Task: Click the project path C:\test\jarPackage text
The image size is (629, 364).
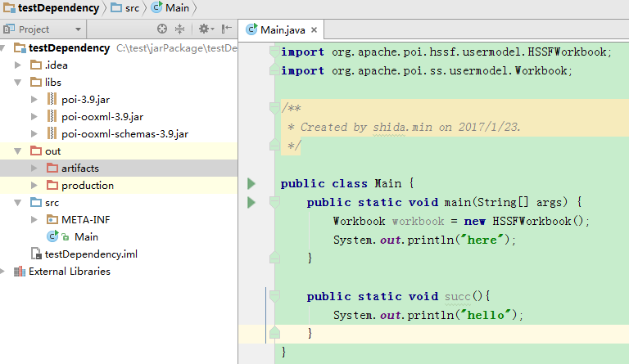Action: 177,48
